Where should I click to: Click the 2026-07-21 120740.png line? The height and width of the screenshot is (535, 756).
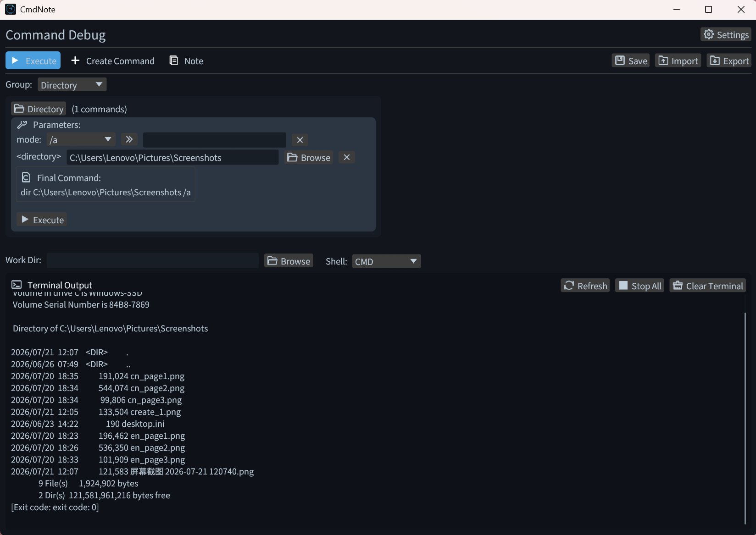click(x=132, y=471)
